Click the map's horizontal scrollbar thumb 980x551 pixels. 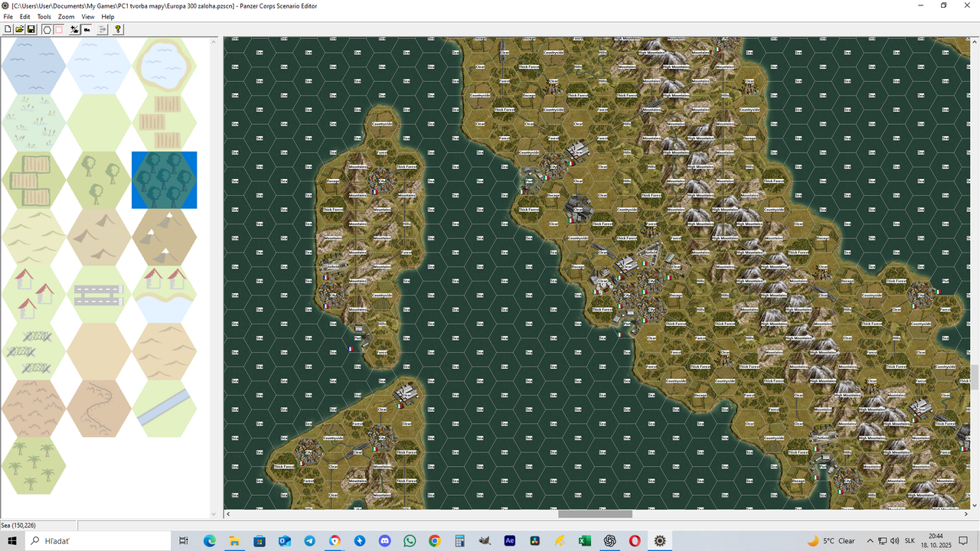pyautogui.click(x=595, y=514)
